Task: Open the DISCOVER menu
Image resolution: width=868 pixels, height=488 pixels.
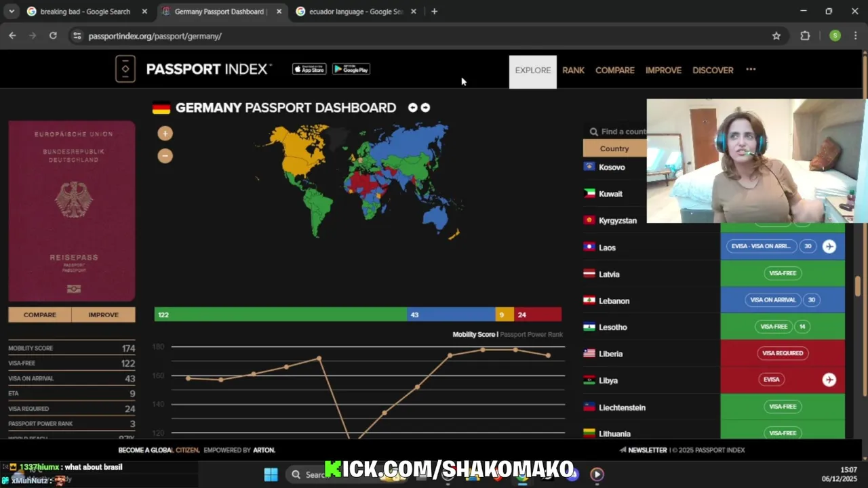Action: (x=713, y=70)
